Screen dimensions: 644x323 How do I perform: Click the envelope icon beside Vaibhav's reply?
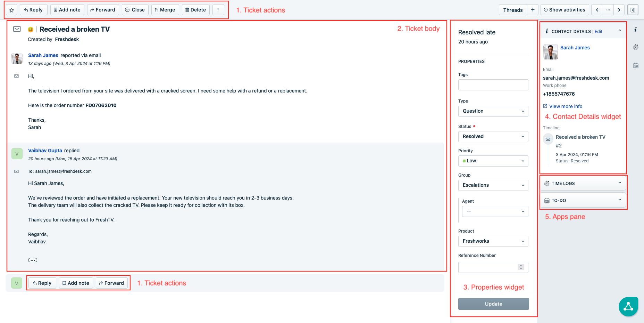point(16,171)
